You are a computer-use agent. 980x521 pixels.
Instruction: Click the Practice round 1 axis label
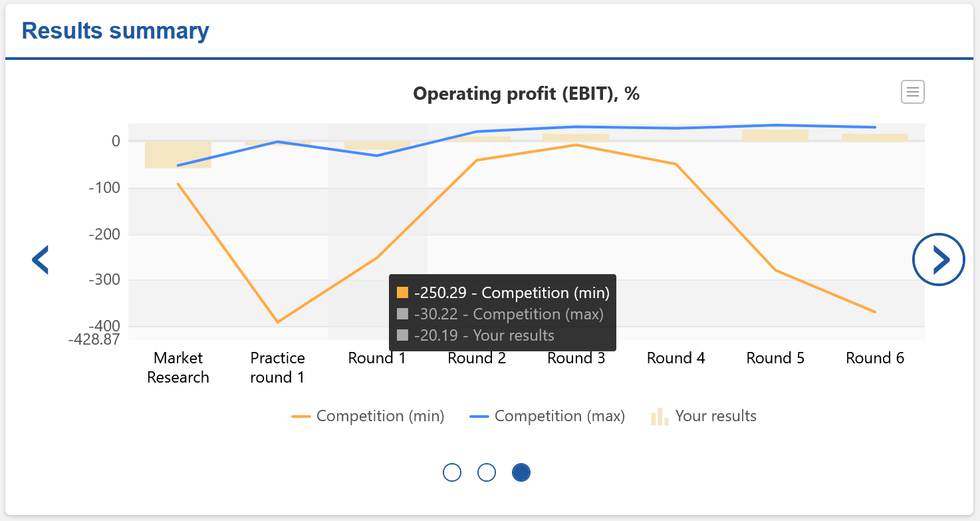(277, 367)
